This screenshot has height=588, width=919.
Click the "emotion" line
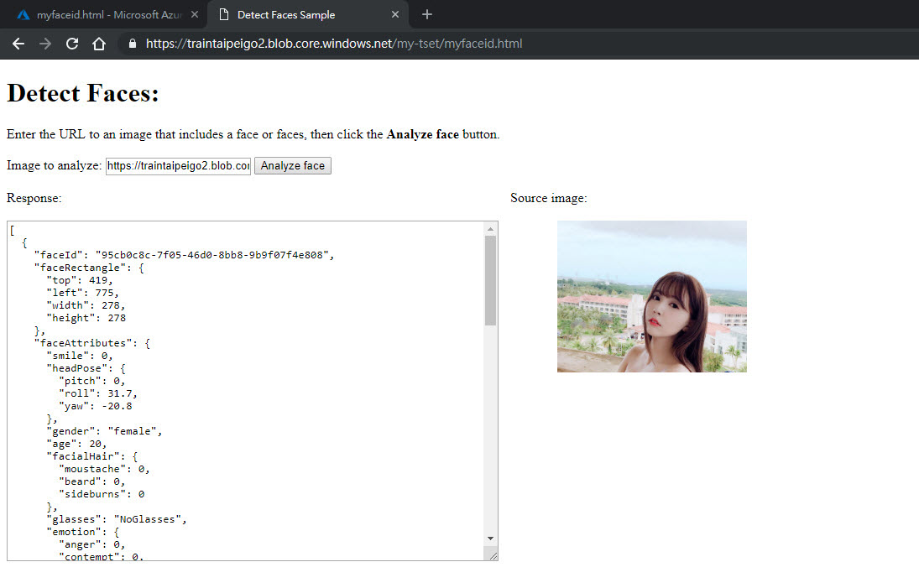[x=82, y=533]
